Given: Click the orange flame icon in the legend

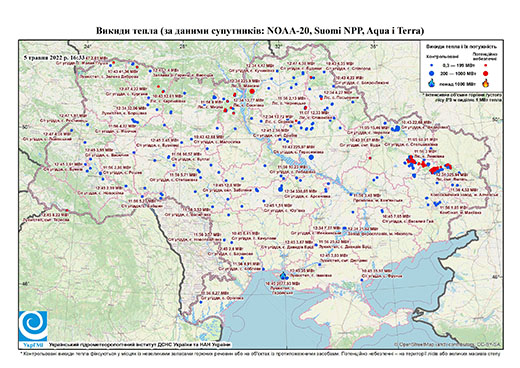Looking at the screenshot, I should coord(485,83).
